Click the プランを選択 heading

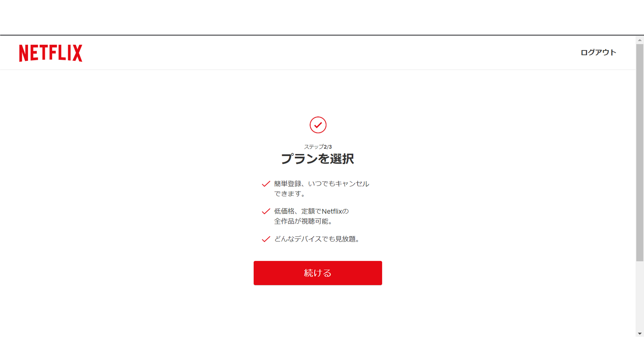318,159
